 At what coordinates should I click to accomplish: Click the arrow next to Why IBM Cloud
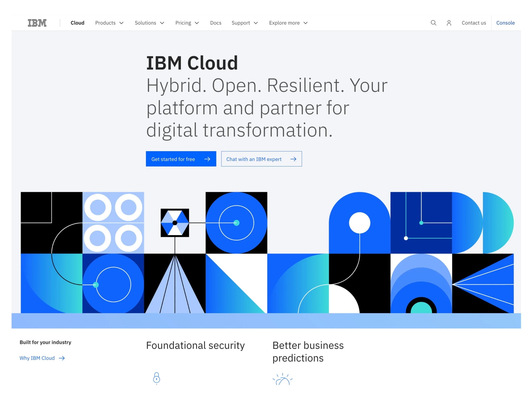coord(62,358)
